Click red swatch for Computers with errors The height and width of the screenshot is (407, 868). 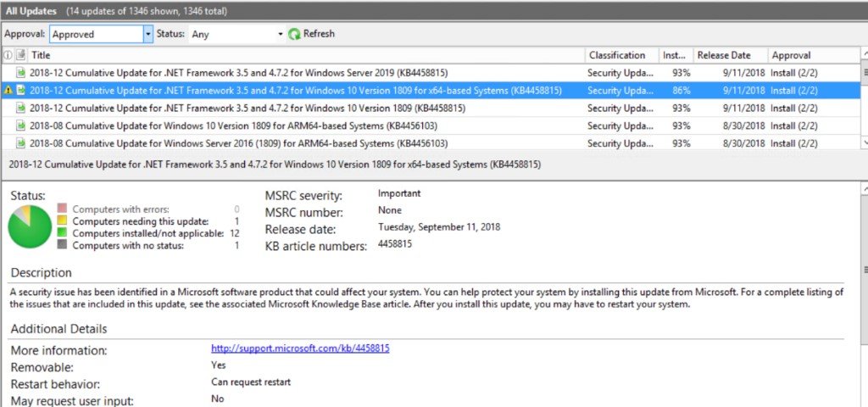point(62,209)
